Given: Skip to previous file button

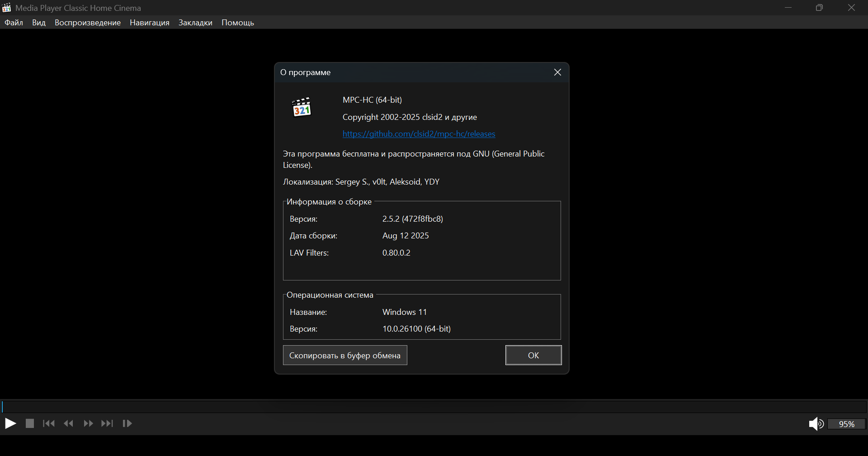Looking at the screenshot, I should [x=49, y=423].
